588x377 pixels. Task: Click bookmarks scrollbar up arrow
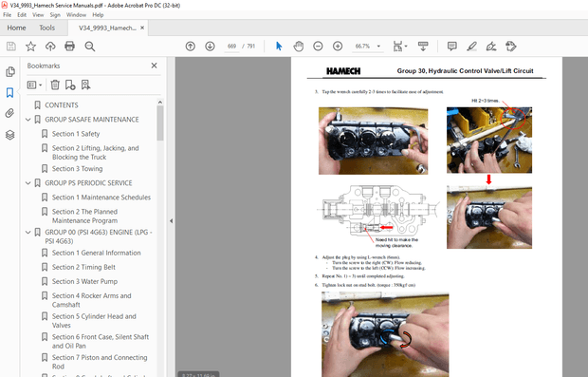pos(160,103)
